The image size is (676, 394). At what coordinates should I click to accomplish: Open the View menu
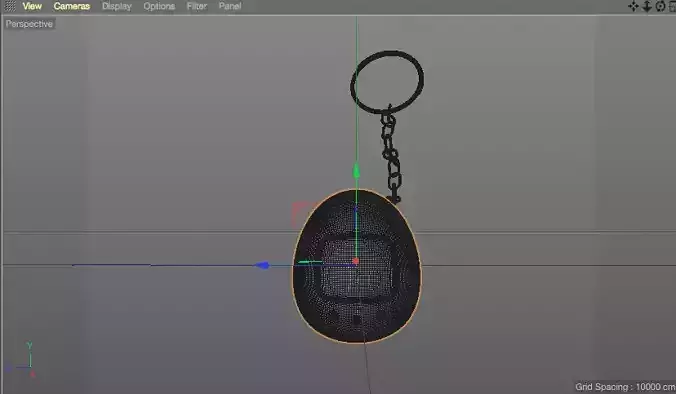(x=32, y=6)
